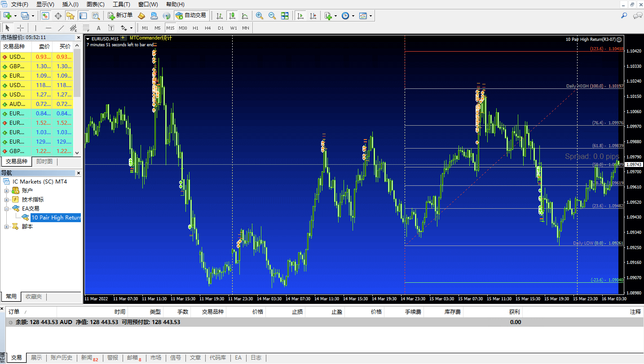Expand the 账户 node in navigator
The image size is (644, 364).
click(7, 191)
